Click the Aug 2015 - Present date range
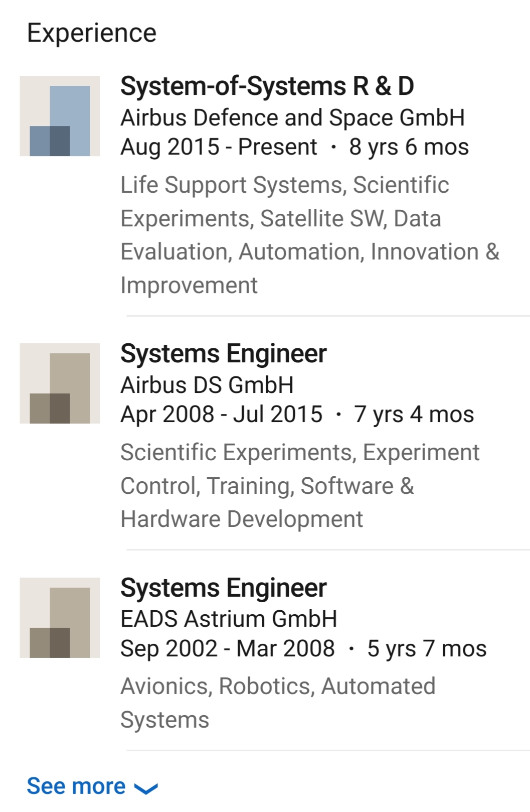The height and width of the screenshot is (812, 530). point(219,147)
